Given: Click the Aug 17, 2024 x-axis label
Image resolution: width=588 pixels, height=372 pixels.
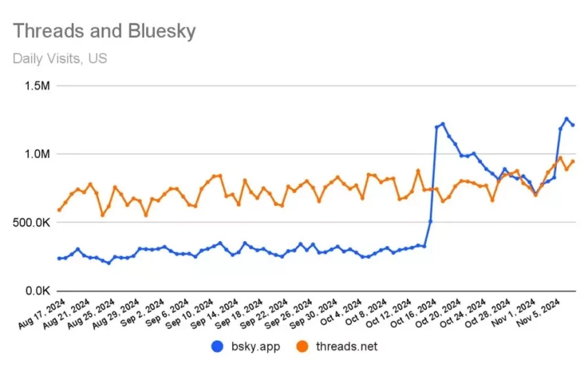Looking at the screenshot, I should point(43,313).
